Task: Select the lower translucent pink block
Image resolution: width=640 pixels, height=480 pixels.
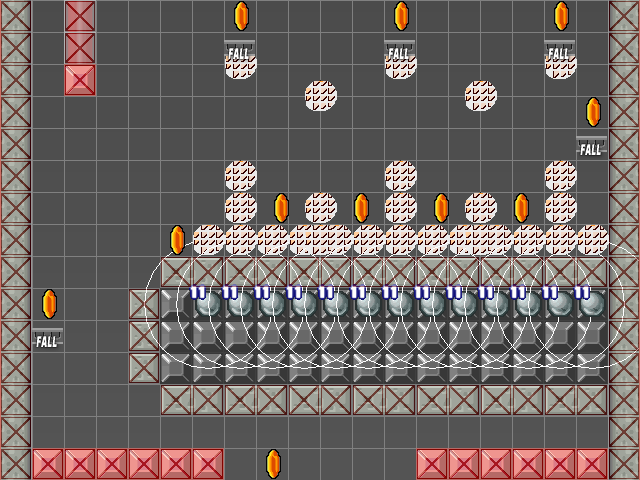Action: click(80, 48)
